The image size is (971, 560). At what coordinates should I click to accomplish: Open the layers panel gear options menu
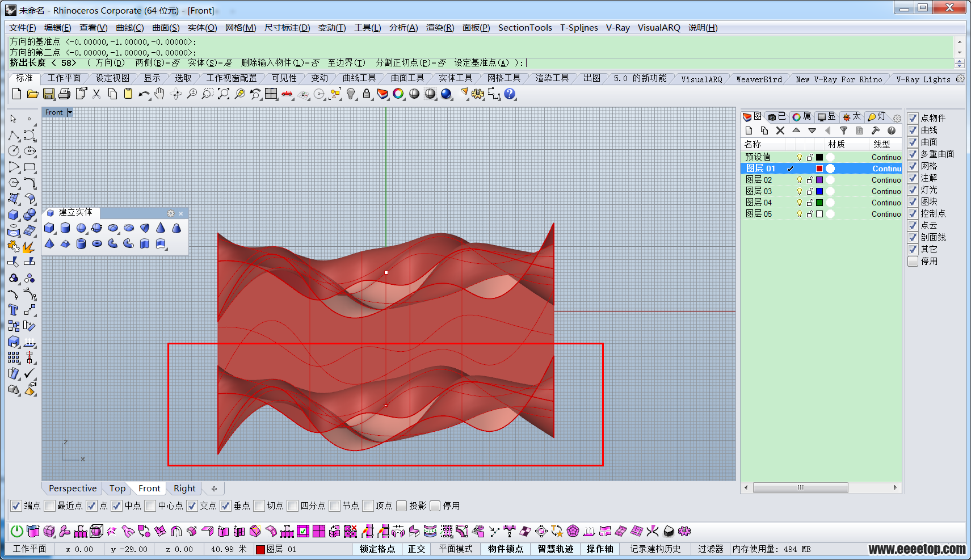click(897, 118)
